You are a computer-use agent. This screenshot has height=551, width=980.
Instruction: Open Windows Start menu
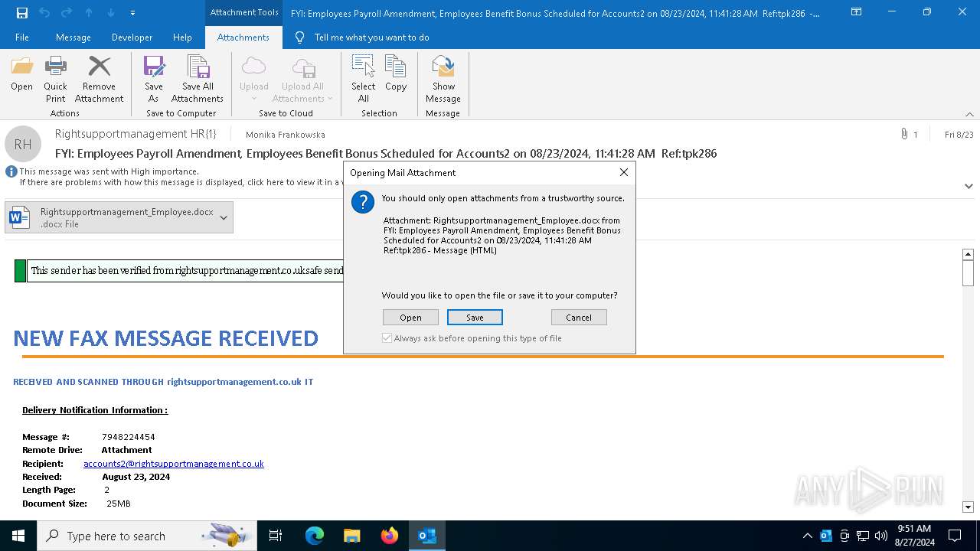[x=18, y=536]
